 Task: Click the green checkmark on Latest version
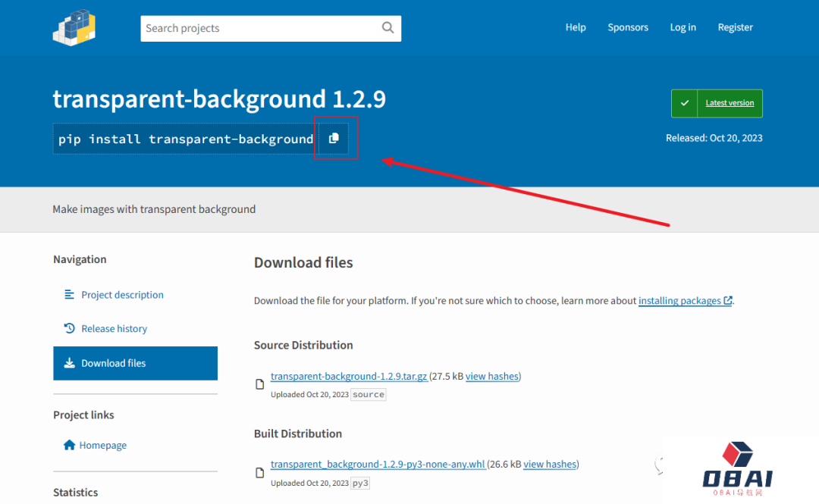point(685,103)
